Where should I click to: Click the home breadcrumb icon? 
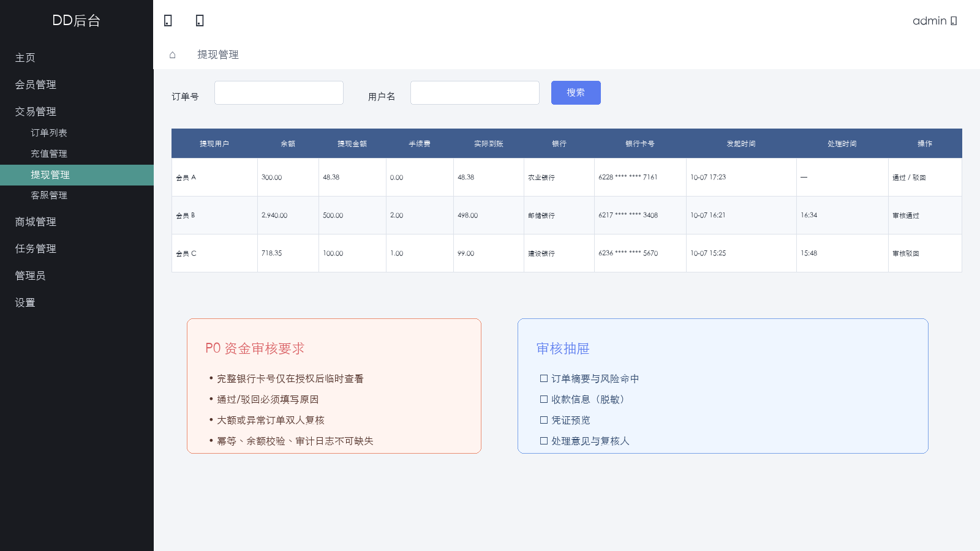pyautogui.click(x=173, y=55)
